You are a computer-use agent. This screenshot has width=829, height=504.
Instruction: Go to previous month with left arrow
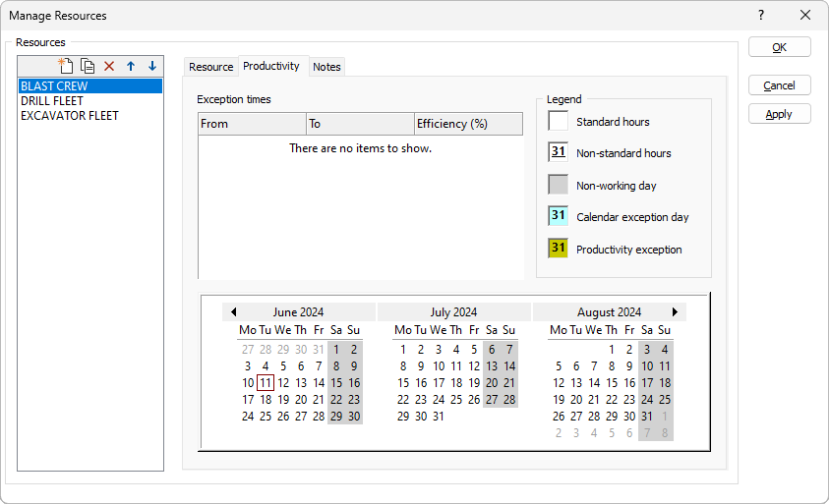(x=234, y=312)
